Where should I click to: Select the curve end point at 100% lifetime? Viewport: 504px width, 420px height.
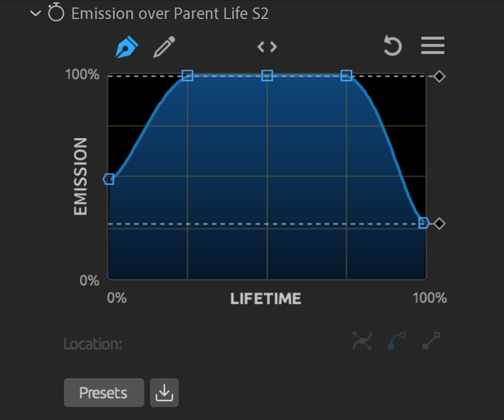click(424, 223)
